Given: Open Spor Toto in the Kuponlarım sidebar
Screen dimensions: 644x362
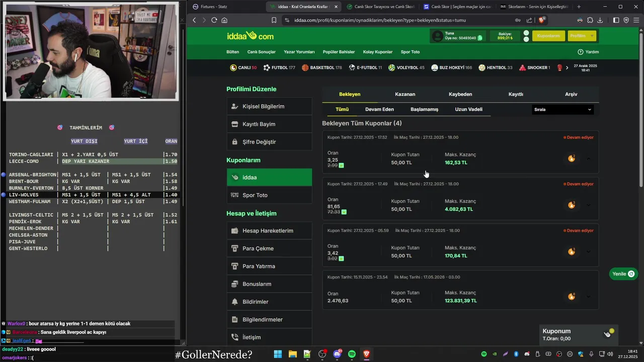Looking at the screenshot, I should [269, 195].
